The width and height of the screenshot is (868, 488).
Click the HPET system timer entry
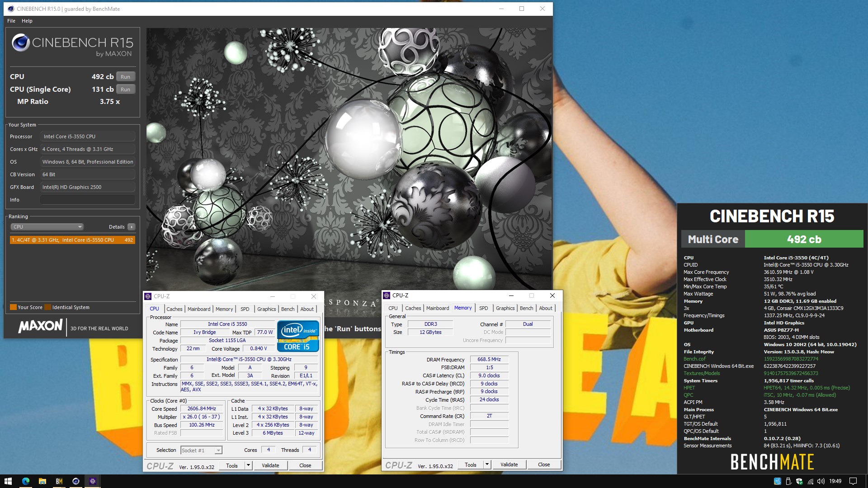(x=689, y=388)
